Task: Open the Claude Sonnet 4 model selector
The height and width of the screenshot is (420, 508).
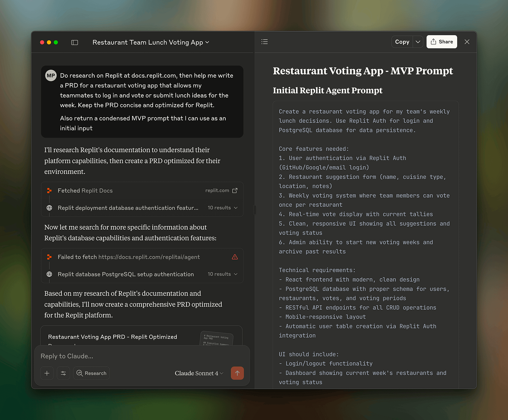Action: [199, 373]
